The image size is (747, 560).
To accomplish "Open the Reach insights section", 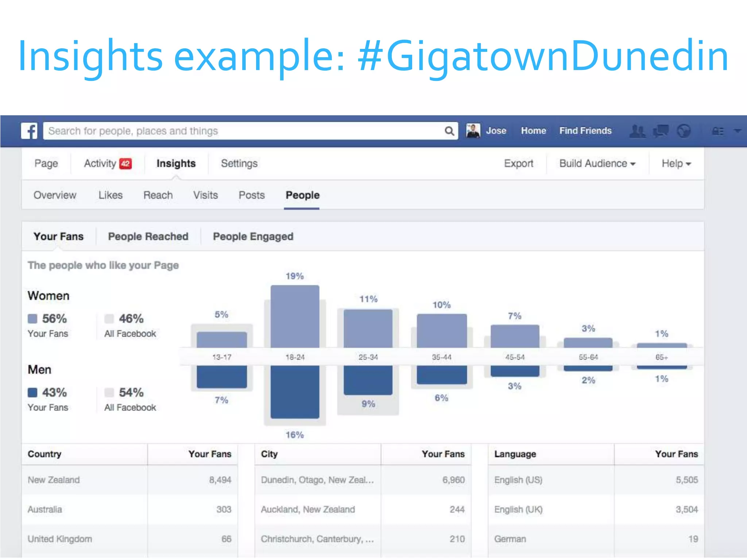I will [158, 195].
